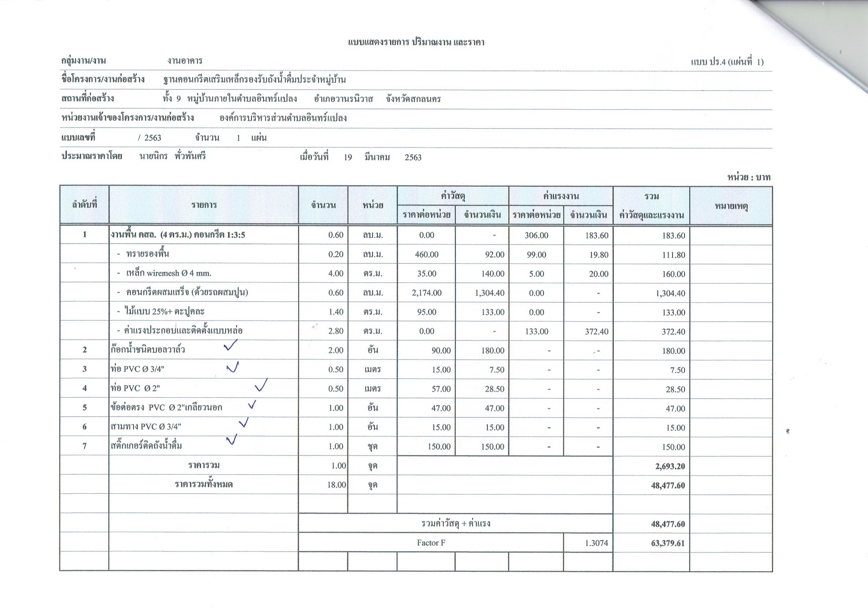Viewport: 868px width, 612px height.
Task: Click the checkmark next to ท่อ PVC Ø 2"
Action: click(261, 385)
